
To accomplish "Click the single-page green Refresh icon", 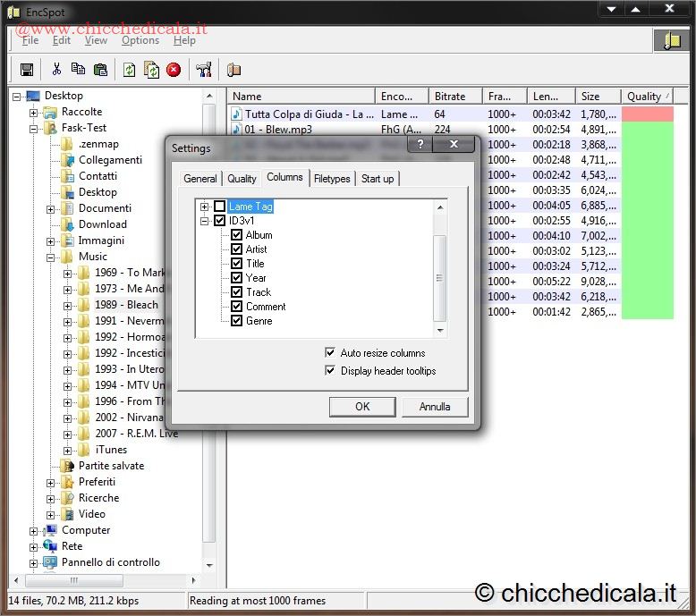I will pos(130,70).
